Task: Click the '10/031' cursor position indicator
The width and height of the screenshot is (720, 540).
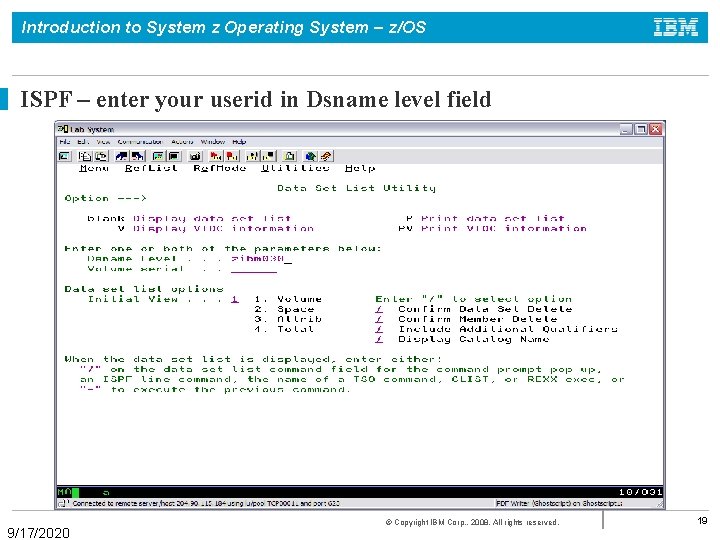Action: pyautogui.click(x=640, y=492)
